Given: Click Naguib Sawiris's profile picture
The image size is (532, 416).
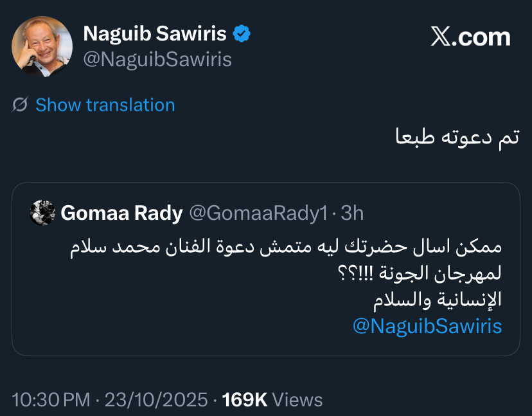Looking at the screenshot, I should click(x=42, y=46).
